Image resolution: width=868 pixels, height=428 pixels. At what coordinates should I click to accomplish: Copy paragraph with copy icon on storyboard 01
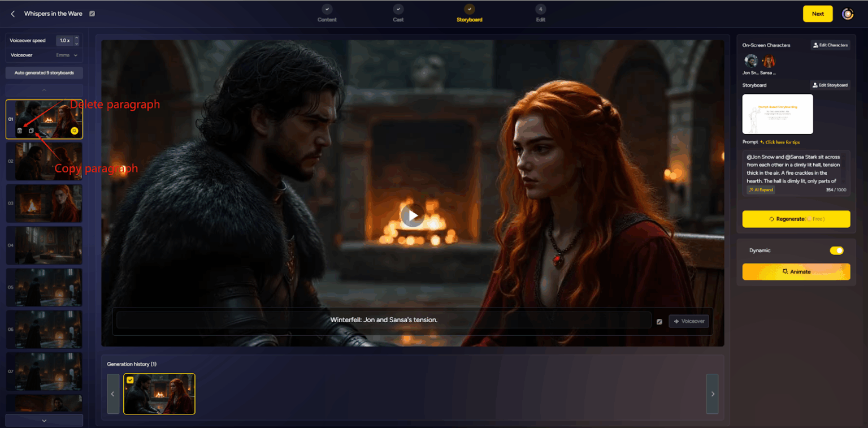pyautogui.click(x=31, y=130)
